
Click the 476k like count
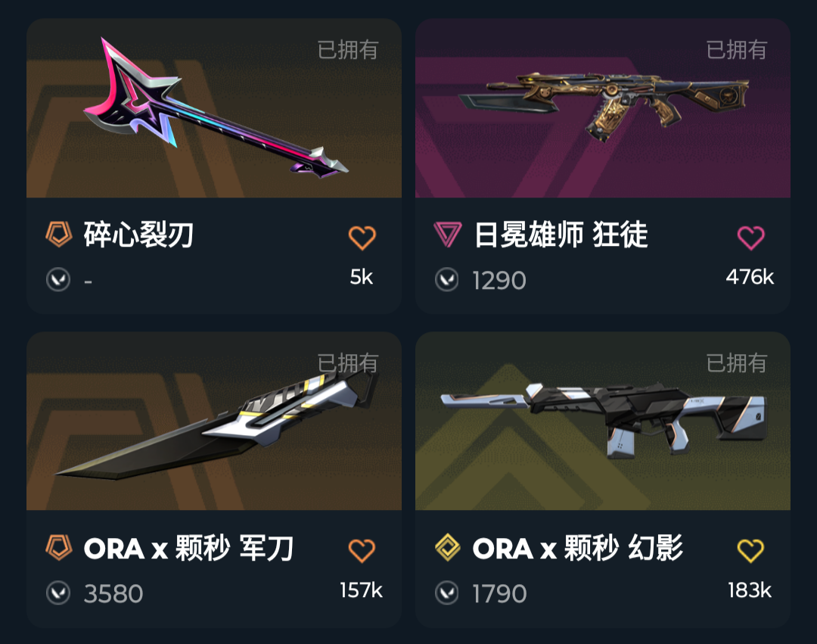(750, 277)
